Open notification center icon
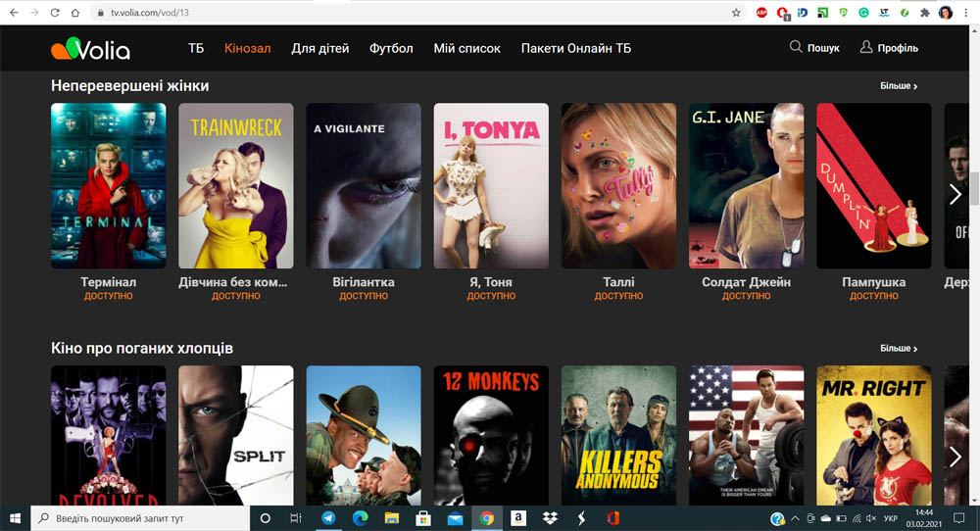 (958, 518)
